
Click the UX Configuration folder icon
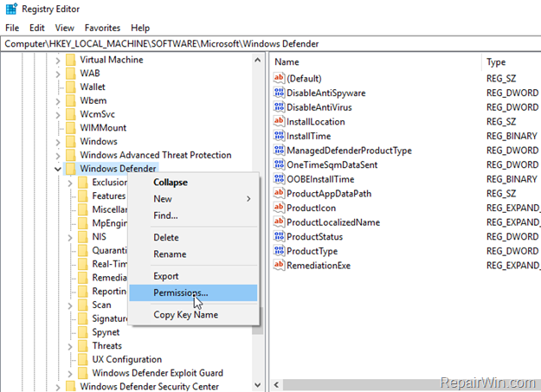[x=83, y=360]
